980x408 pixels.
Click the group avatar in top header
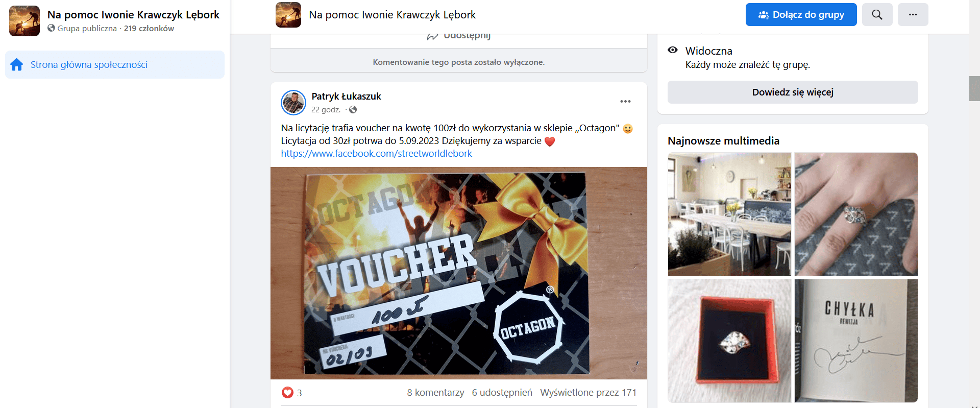pyautogui.click(x=288, y=15)
